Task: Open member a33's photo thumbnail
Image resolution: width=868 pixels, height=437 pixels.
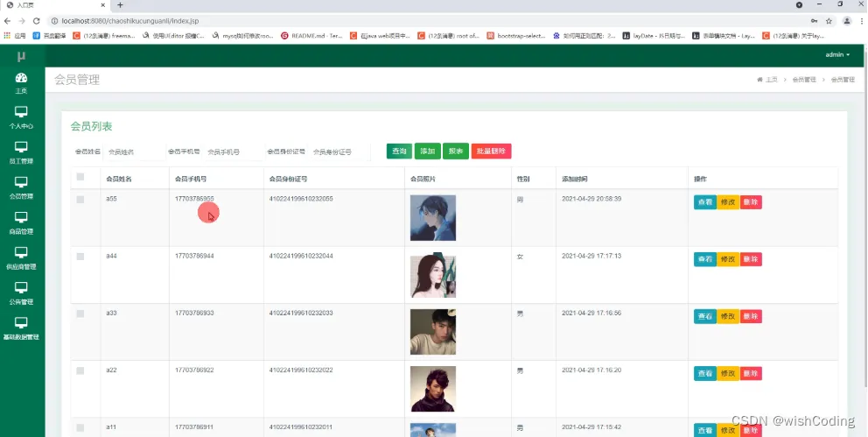Action: [433, 332]
